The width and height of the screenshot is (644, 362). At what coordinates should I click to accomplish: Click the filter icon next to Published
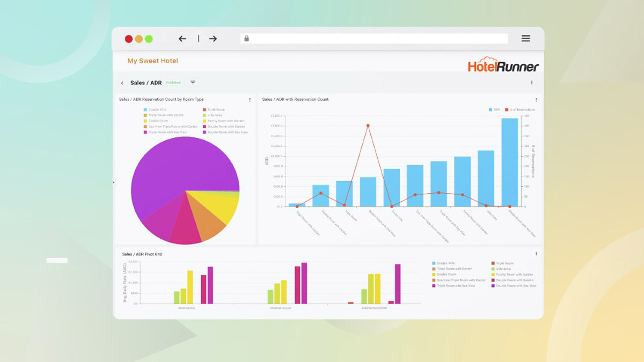(193, 83)
